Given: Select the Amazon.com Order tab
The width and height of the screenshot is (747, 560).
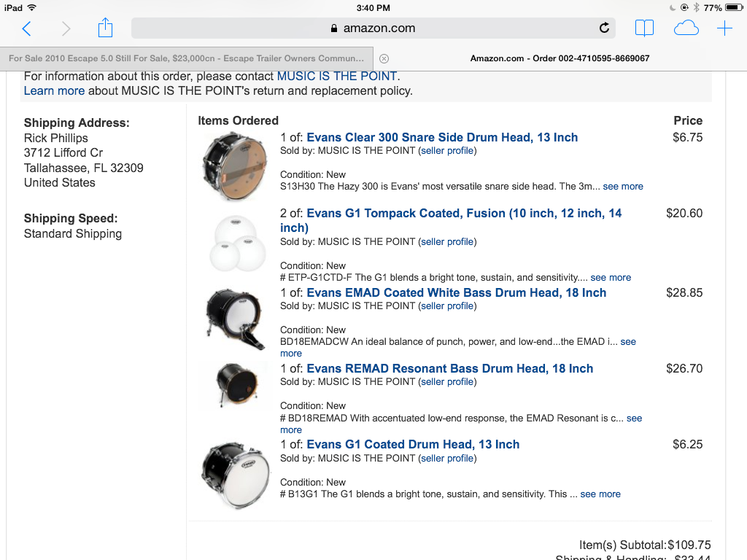Looking at the screenshot, I should [x=560, y=58].
